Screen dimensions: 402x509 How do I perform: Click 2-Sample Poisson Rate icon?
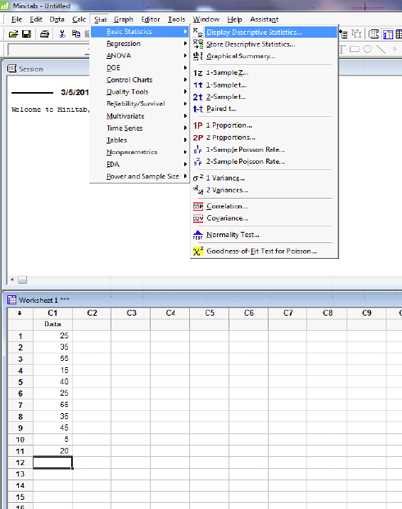198,162
